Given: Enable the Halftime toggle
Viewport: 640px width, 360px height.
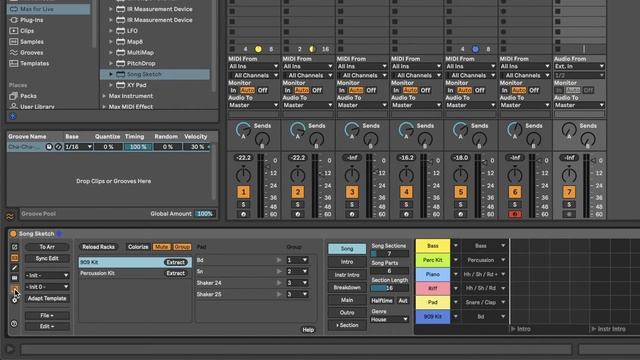Looking at the screenshot, I should pos(382,300).
